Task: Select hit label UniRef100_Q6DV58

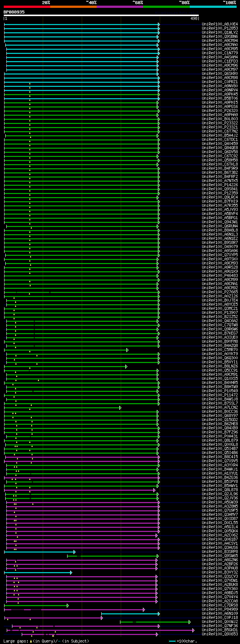Action: point(220,152)
